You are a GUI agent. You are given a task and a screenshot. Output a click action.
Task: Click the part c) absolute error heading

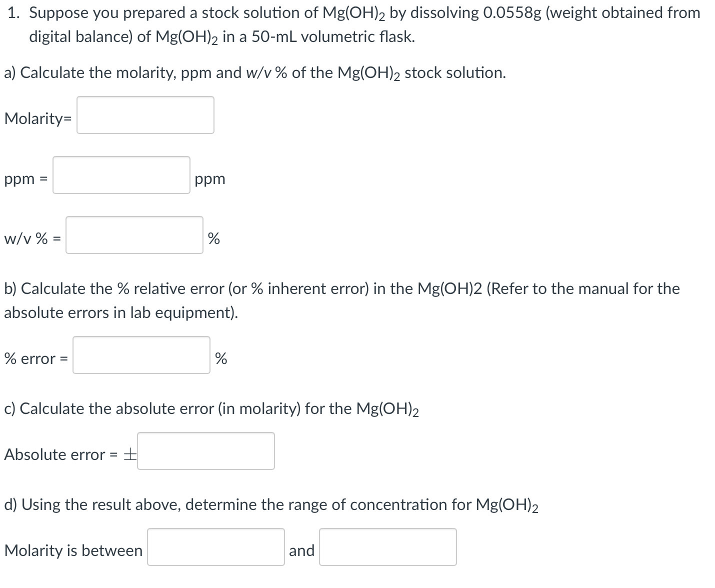[211, 408]
